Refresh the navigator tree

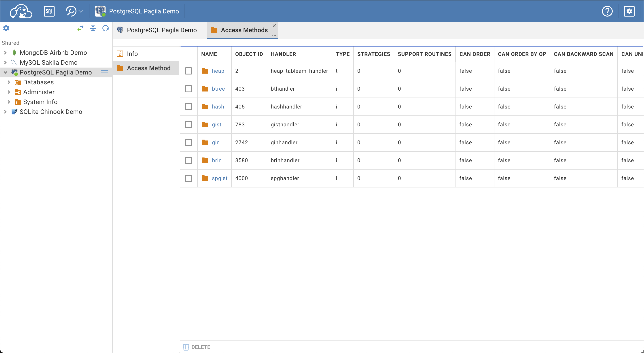[x=106, y=28]
